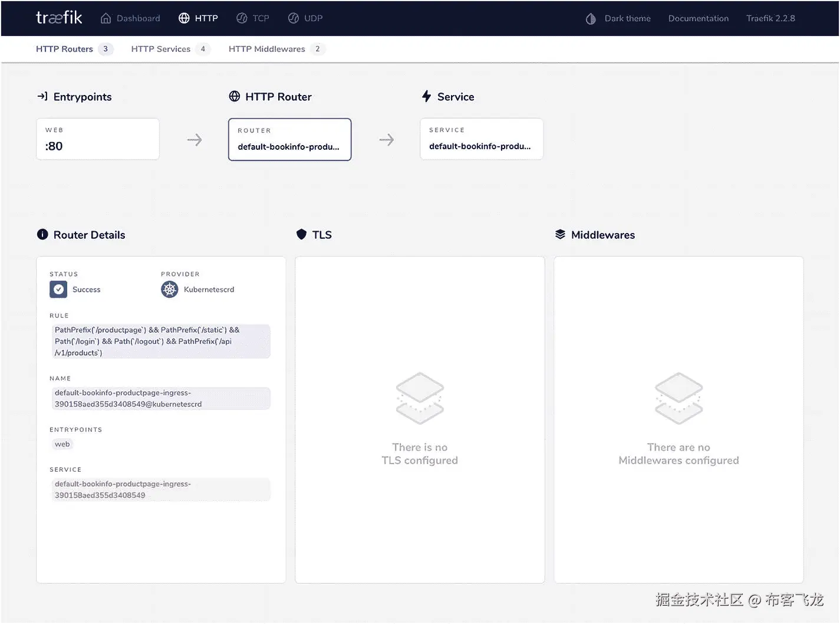Click the SERVICE default-bookinfo card
The height and width of the screenshot is (624, 840).
pos(482,139)
